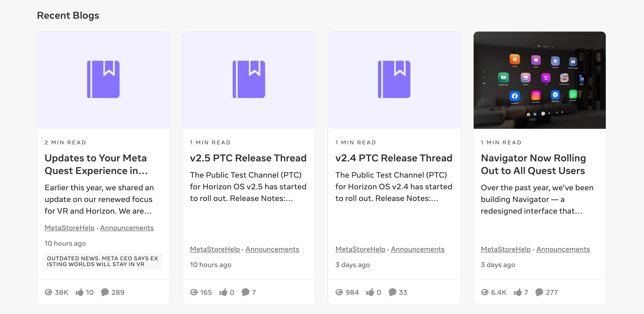Click the bookmark book icon on Updates card
This screenshot has width=644, height=314.
(103, 79)
